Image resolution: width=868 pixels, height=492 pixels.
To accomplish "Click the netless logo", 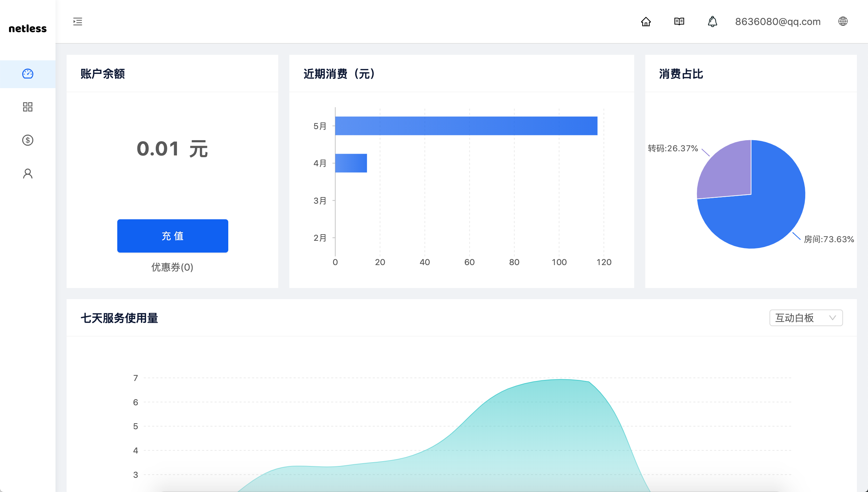I will point(27,28).
